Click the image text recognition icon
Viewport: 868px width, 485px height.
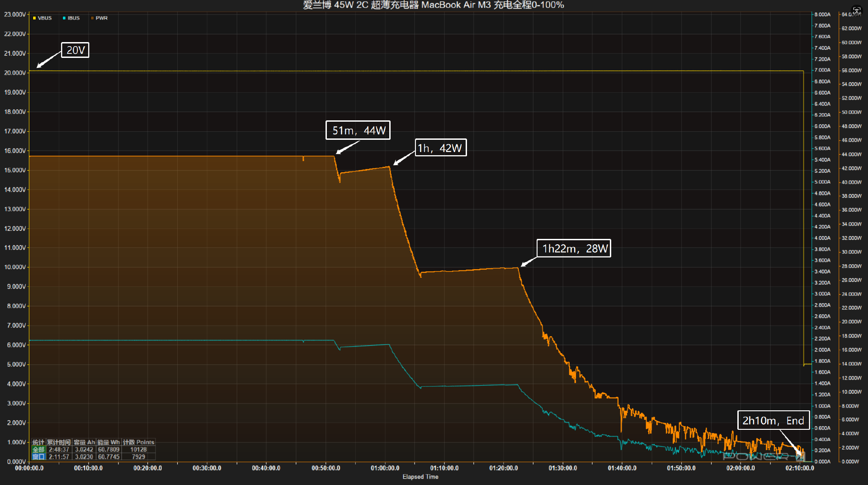click(857, 10)
